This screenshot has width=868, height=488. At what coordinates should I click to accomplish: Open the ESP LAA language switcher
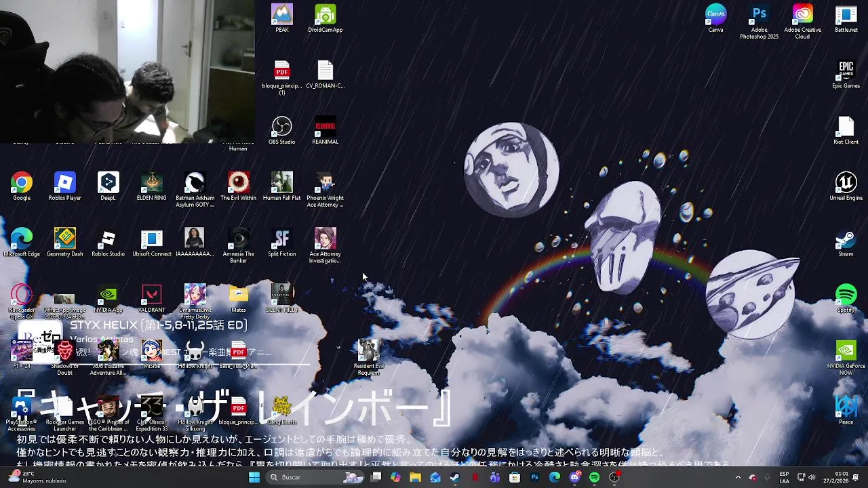point(785,477)
